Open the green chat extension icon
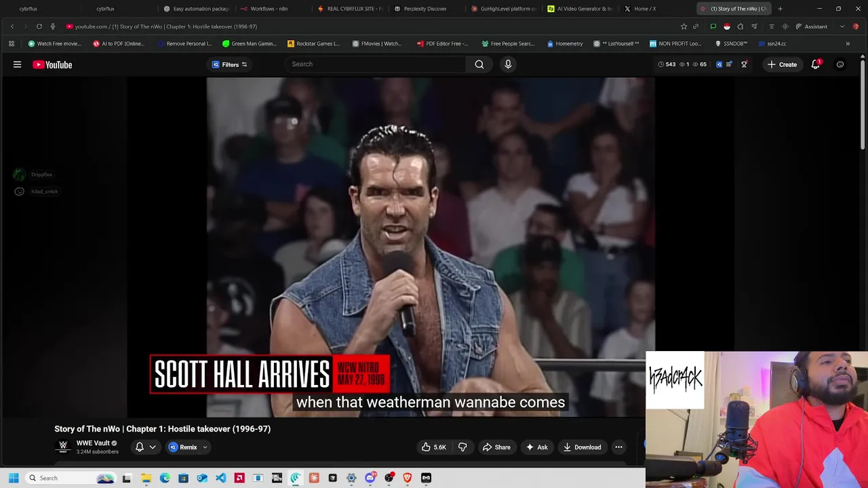 [713, 26]
